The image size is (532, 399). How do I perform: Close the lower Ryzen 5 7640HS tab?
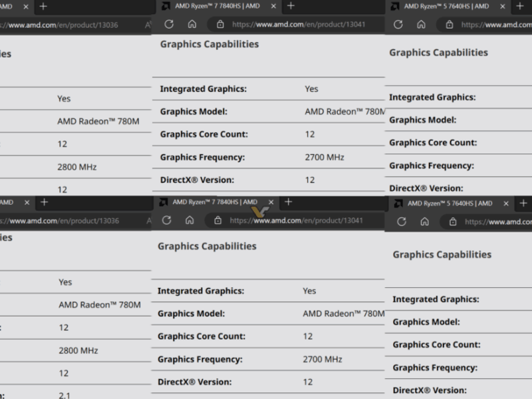[506, 203]
